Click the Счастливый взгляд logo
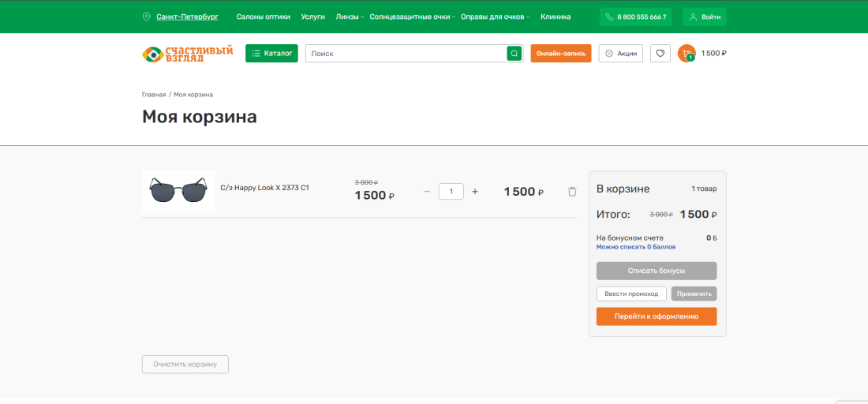868x404 pixels. (188, 54)
